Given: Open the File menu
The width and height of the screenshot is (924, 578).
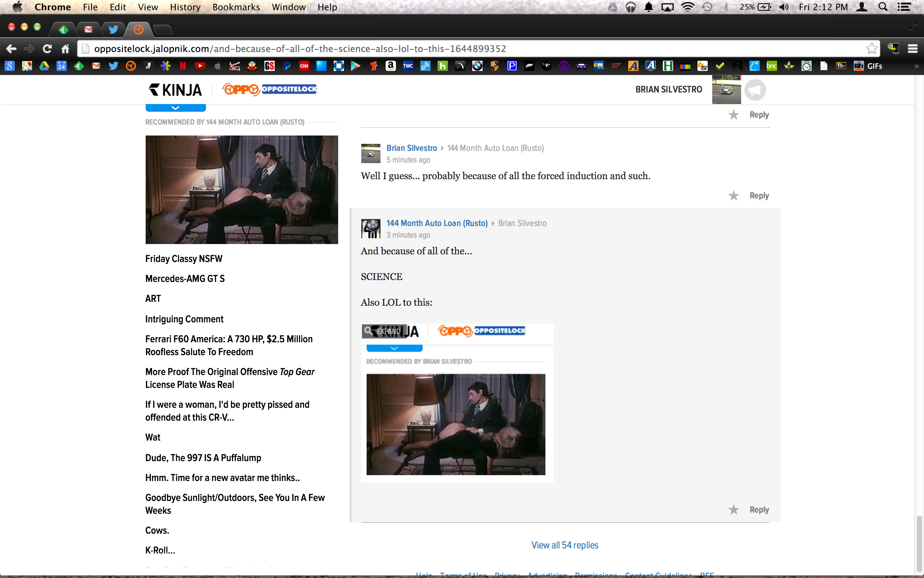Looking at the screenshot, I should coord(90,7).
